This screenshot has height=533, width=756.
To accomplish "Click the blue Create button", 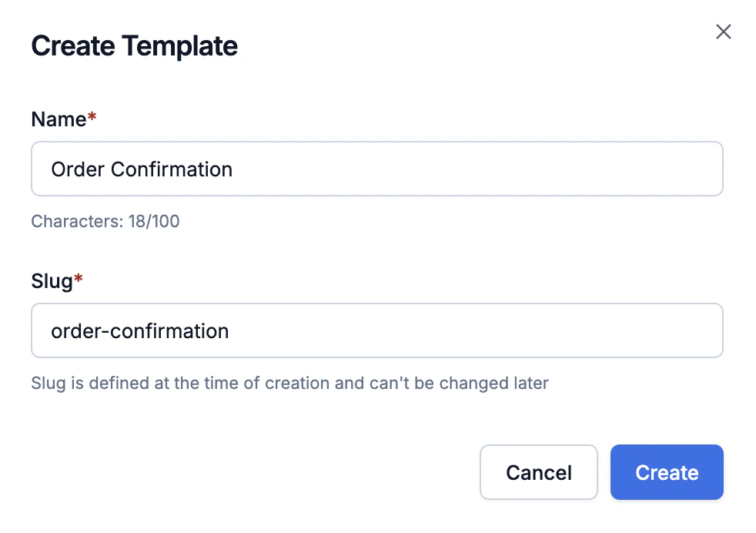I will coord(667,472).
